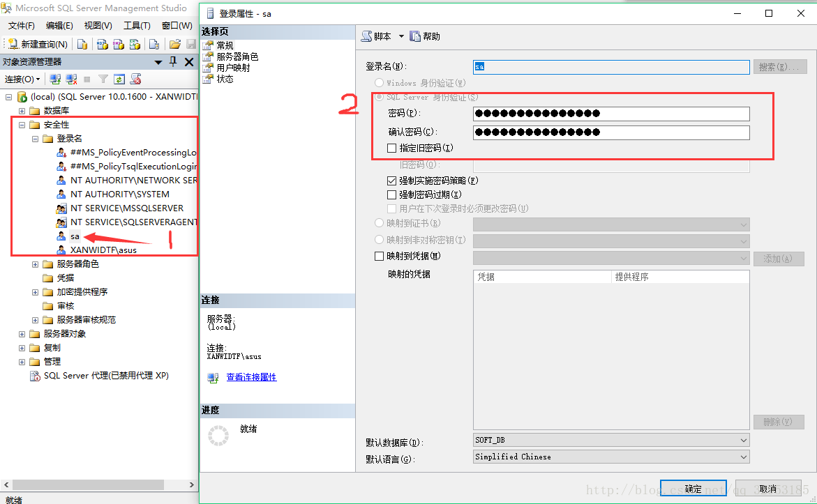Image resolution: width=817 pixels, height=504 pixels.
Task: Select the NT AUTHORITY\SYSTEM login
Action: click(120, 194)
